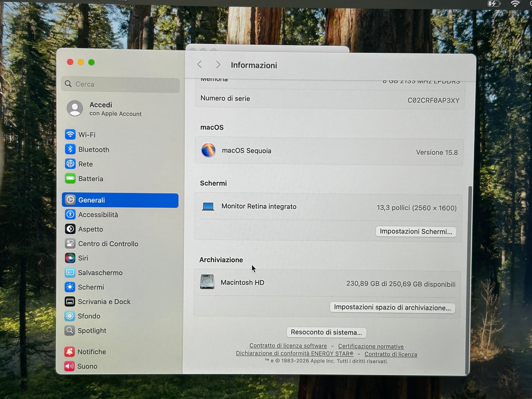Open the Contratto di licenza link
This screenshot has width=532, height=399.
point(391,354)
